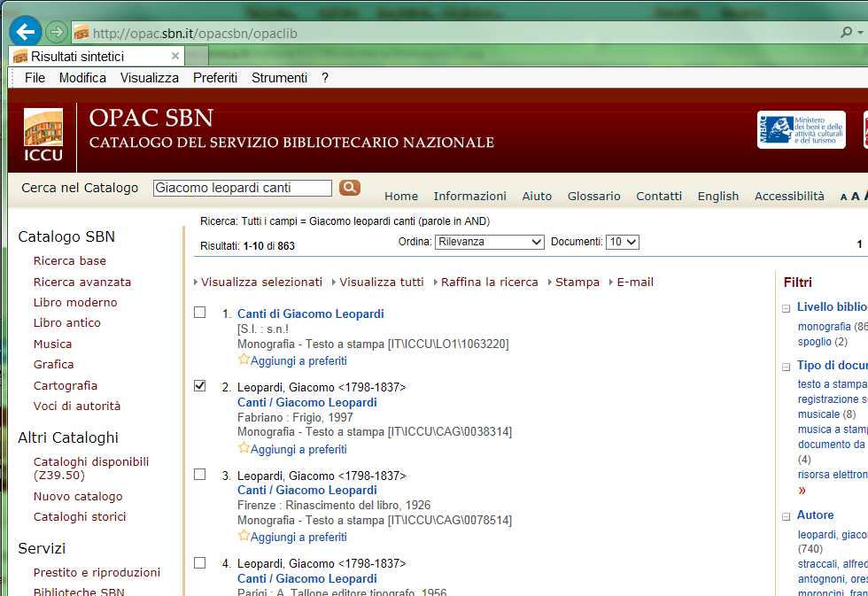This screenshot has width=868, height=596.
Task: Open the ? help menu
Action: [x=325, y=78]
